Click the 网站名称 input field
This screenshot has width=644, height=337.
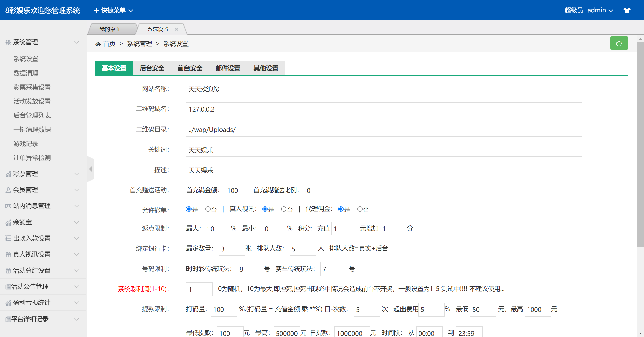[x=384, y=89]
